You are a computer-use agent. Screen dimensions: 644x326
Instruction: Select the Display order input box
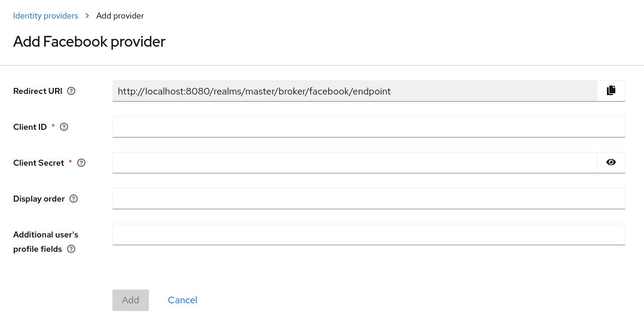[368, 199]
